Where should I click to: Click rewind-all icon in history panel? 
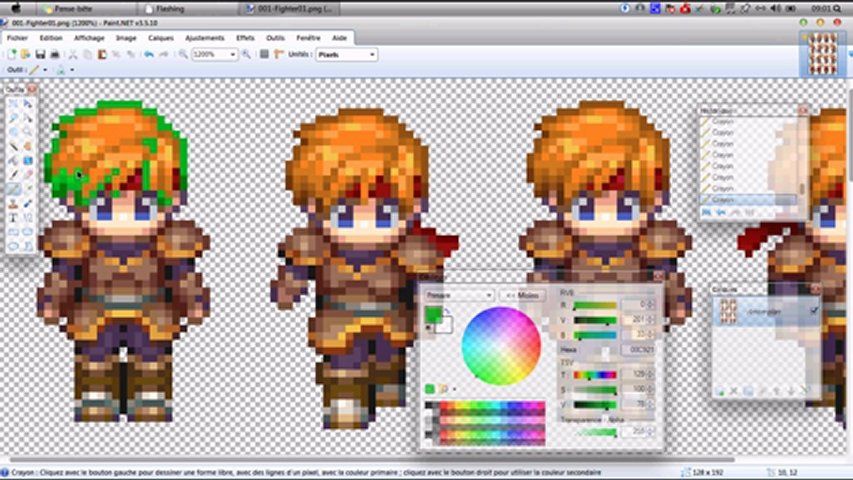(707, 213)
